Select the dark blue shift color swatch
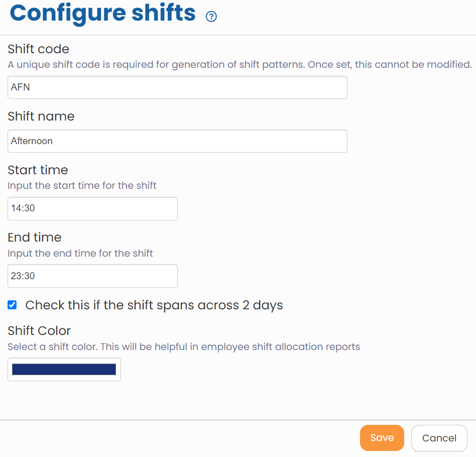Viewport: 476px width, 457px height. coord(64,369)
